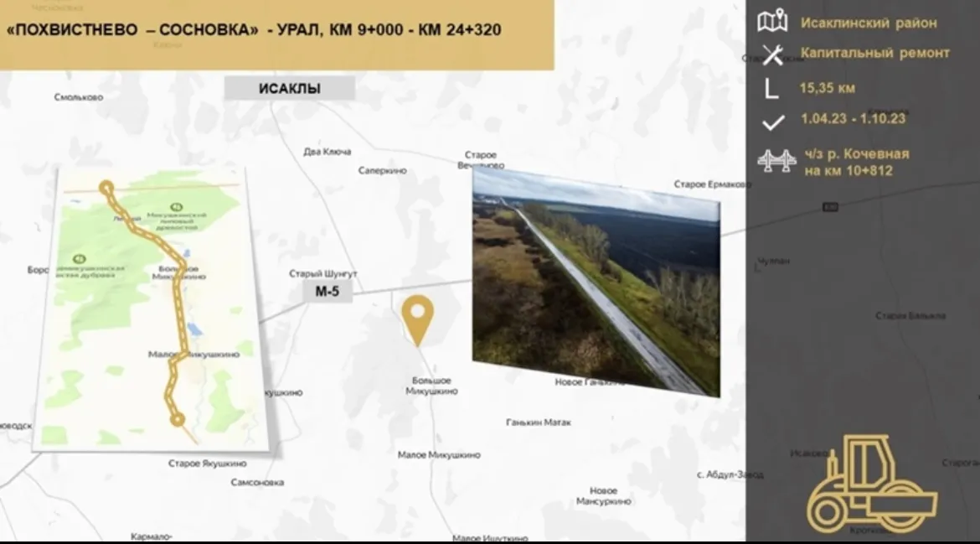Click the Похвистнево – Сосновка title banner
The height and width of the screenshot is (544, 980).
[255, 30]
